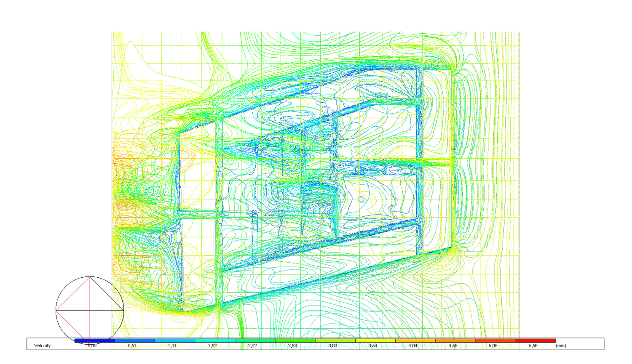
Task: Click the circular north-arrow compass icon
Action: coord(90,310)
